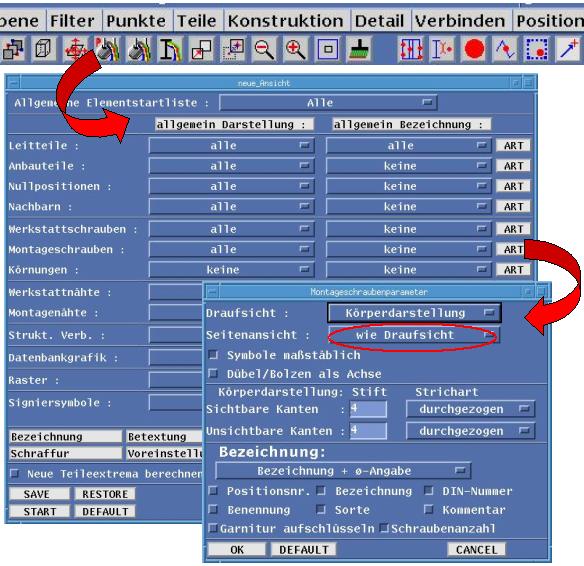The height and width of the screenshot is (566, 584).
Task: Click the solid red circle toolbar icon
Action: click(x=474, y=49)
